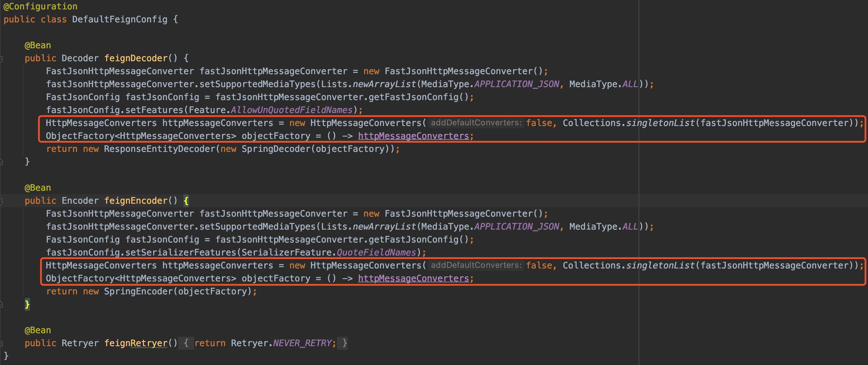
Task: Click the Encoder return type
Action: click(80, 201)
